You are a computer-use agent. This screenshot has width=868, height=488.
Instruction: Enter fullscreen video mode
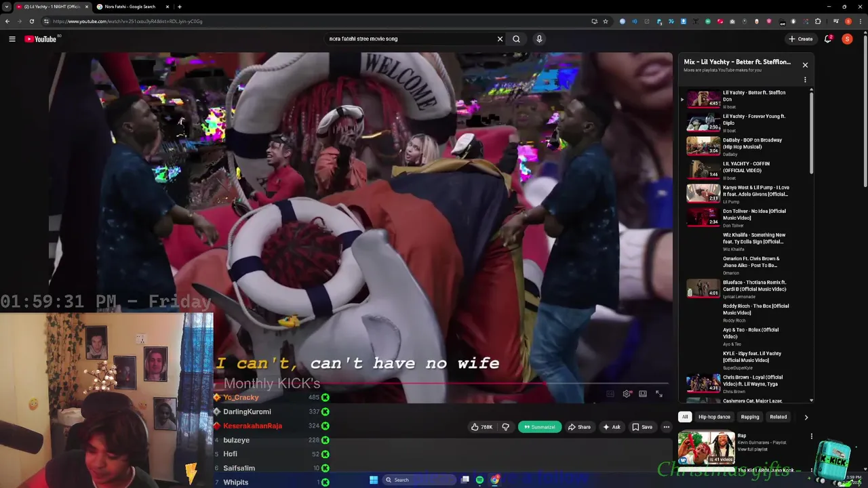point(658,394)
